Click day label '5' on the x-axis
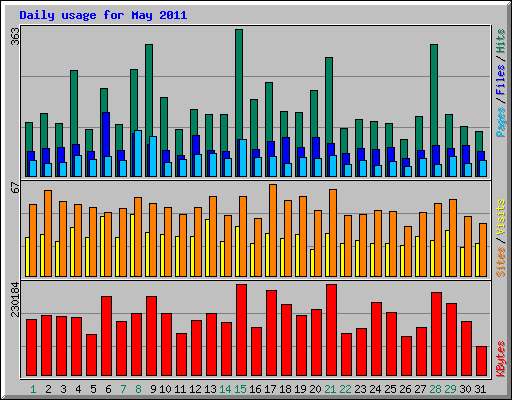 93,389
